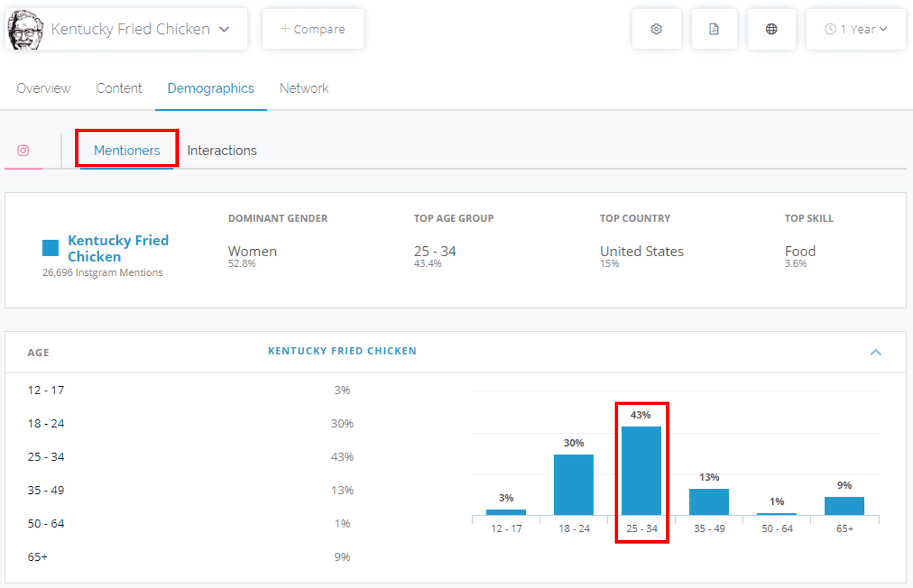Image resolution: width=913 pixels, height=588 pixels.
Task: Select the 18 - 24 age row label
Action: [x=46, y=424]
